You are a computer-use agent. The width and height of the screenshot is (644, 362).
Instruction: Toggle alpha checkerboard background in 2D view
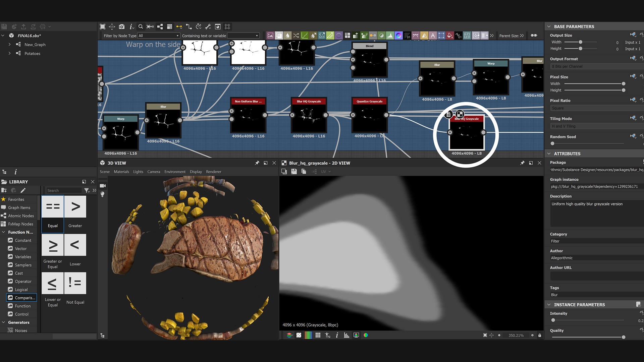click(x=299, y=335)
